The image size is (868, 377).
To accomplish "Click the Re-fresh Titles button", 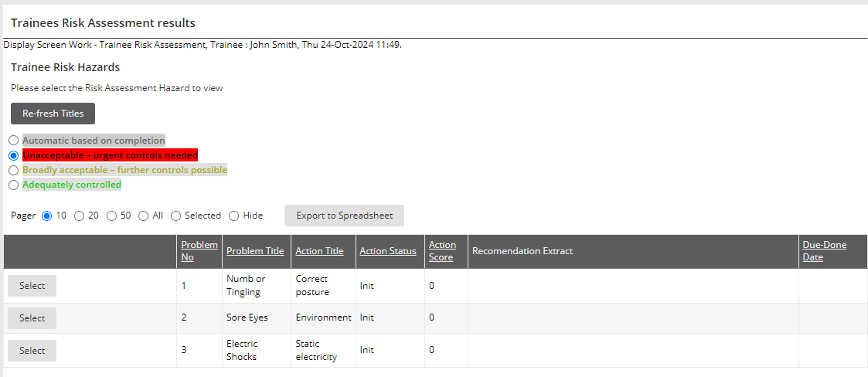I will point(53,114).
